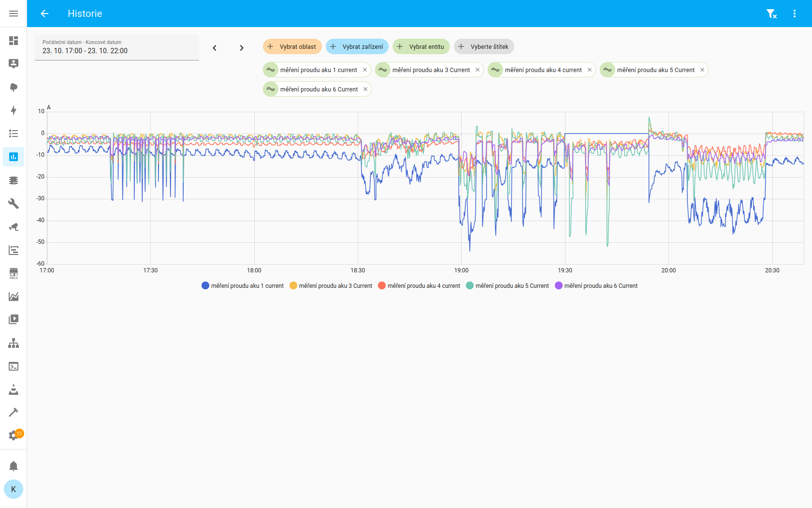Open the Energy lightning bolt sidebar icon
Screen dimensions: 812x508
pyautogui.click(x=14, y=110)
